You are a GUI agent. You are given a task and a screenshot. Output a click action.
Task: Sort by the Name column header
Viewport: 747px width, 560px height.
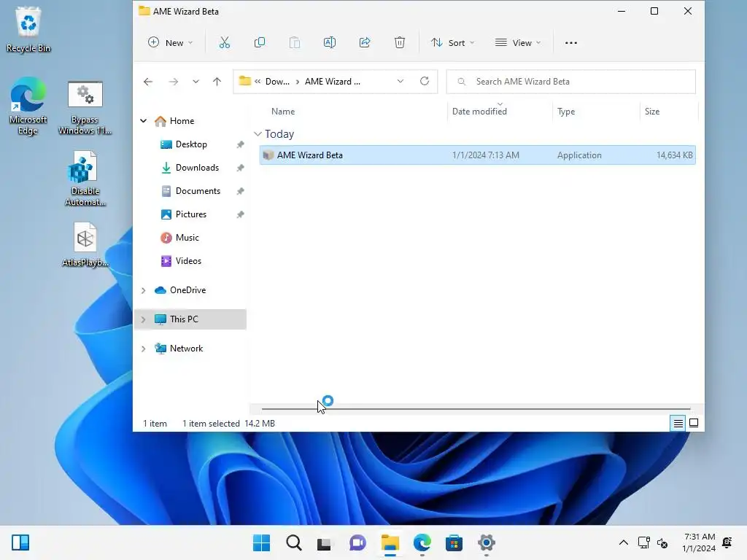283,112
